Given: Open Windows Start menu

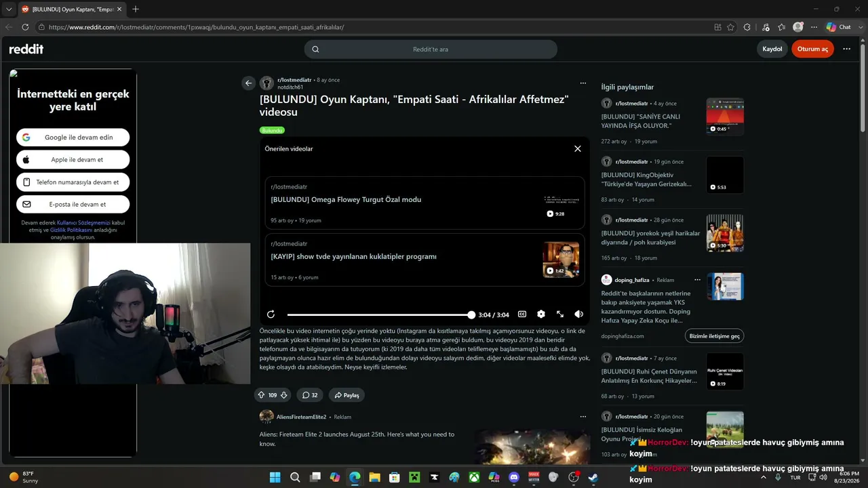Looking at the screenshot, I should (275, 477).
